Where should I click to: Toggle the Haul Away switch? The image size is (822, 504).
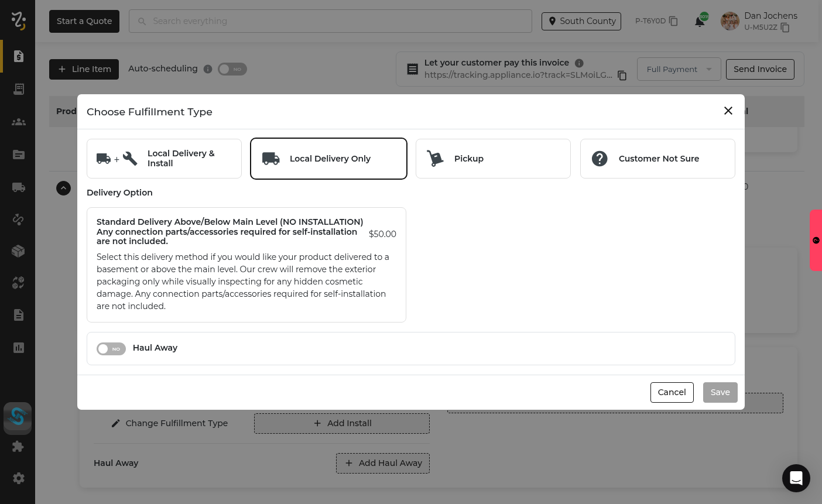click(111, 349)
